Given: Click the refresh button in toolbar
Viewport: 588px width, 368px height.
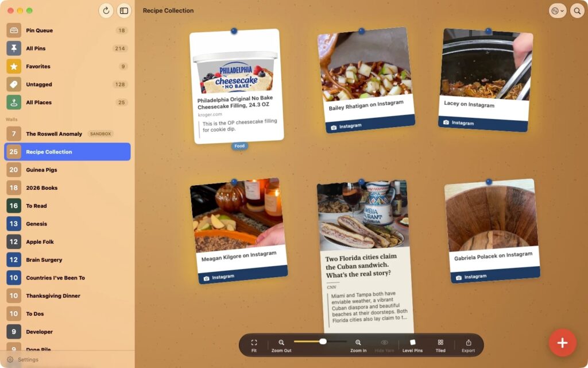Looking at the screenshot, I should point(106,10).
